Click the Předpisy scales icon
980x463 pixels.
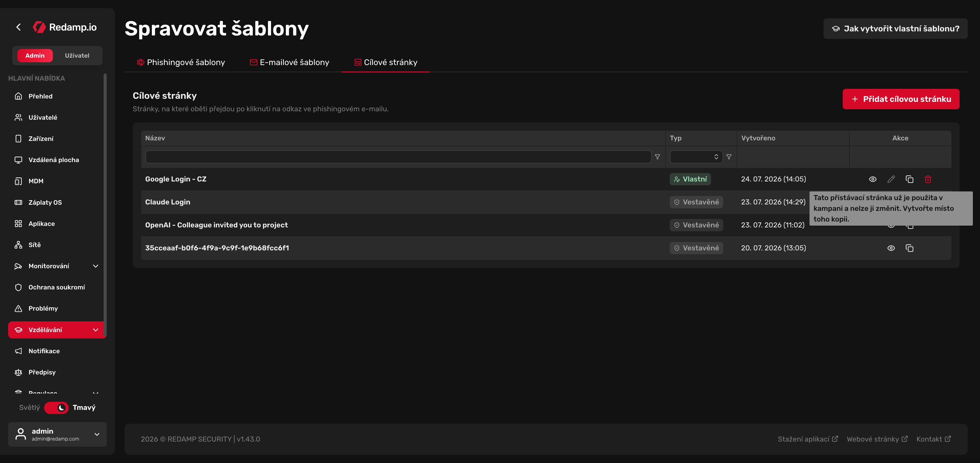point(18,372)
